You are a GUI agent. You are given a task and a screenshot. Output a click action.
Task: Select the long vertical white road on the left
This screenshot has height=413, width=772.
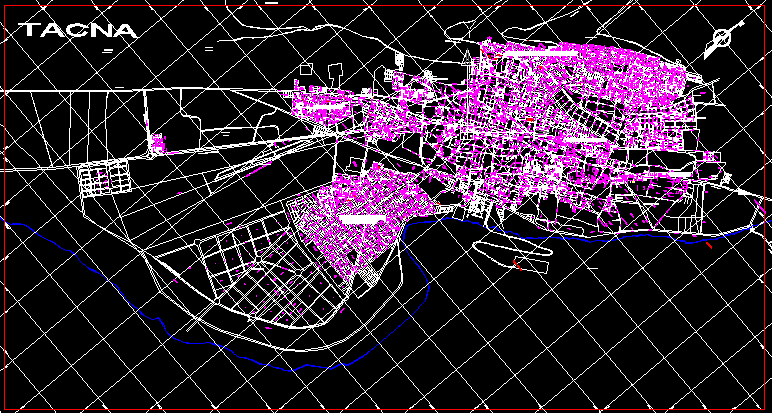[x=146, y=120]
